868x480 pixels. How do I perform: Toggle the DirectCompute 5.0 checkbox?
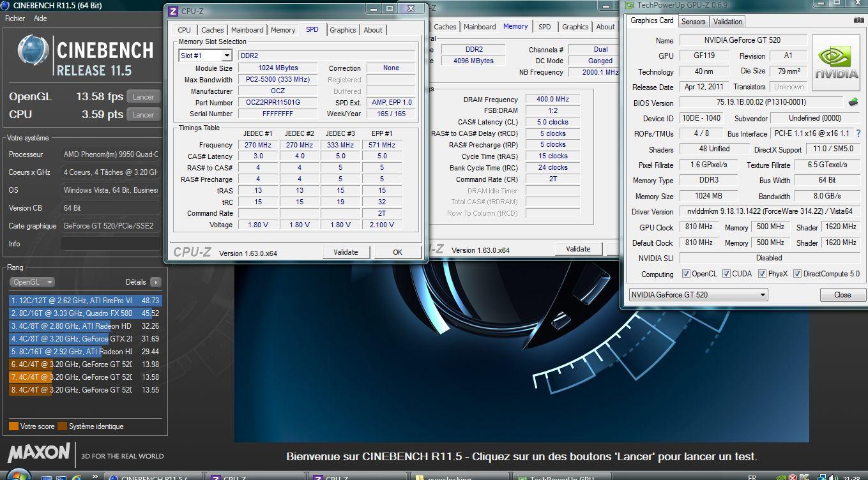796,274
